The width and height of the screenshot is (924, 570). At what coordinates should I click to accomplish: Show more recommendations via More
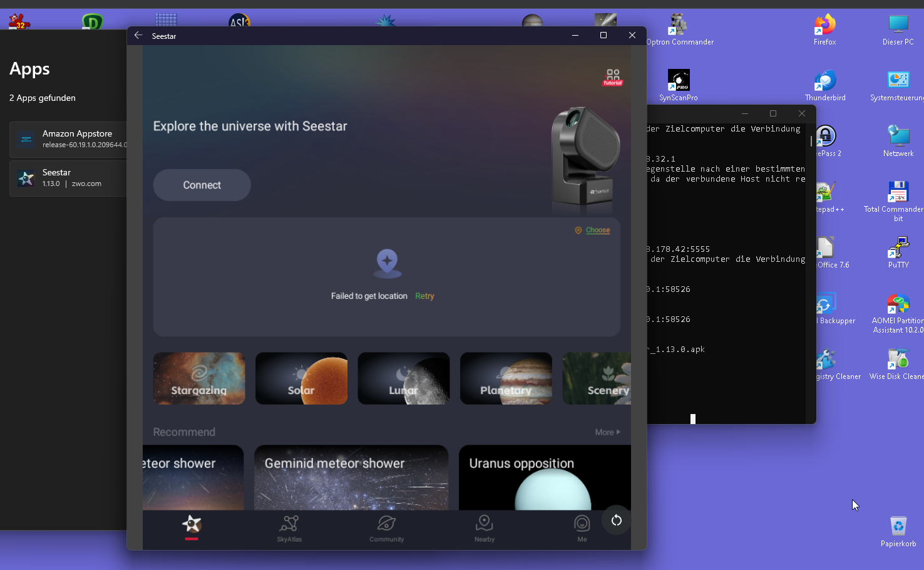coord(607,432)
